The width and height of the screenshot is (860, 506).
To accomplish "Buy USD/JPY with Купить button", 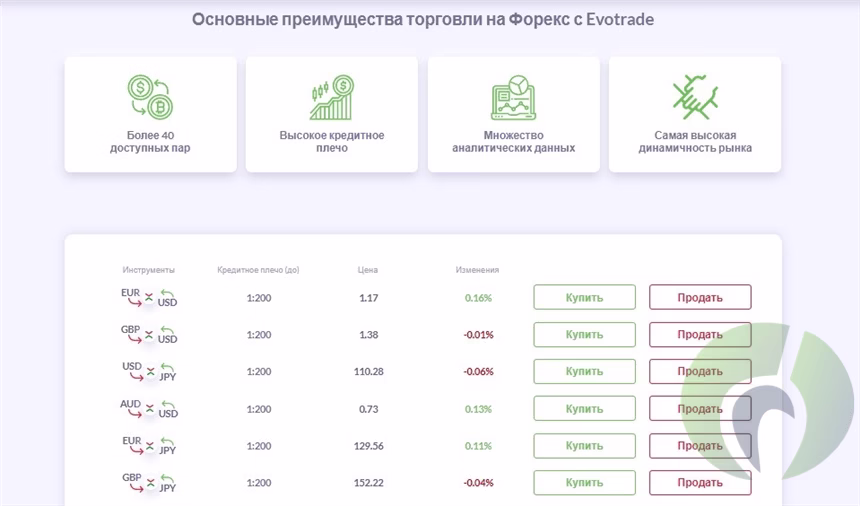I will click(x=584, y=371).
